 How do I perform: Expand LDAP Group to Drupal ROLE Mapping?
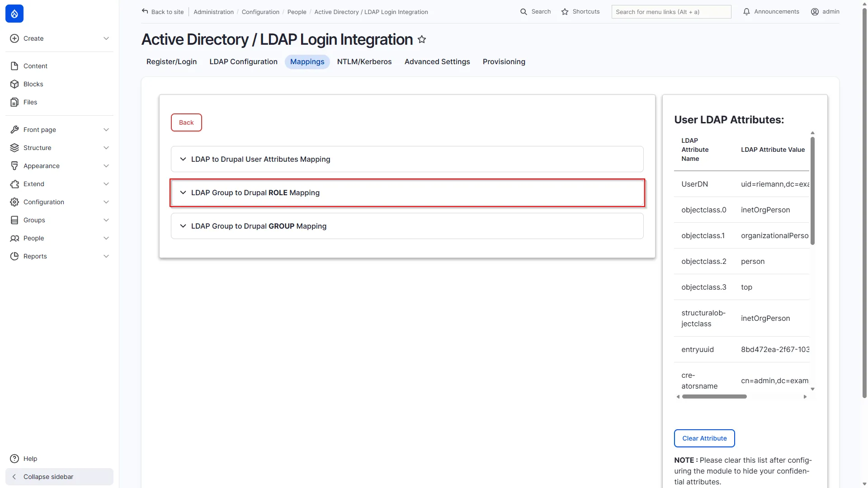407,192
